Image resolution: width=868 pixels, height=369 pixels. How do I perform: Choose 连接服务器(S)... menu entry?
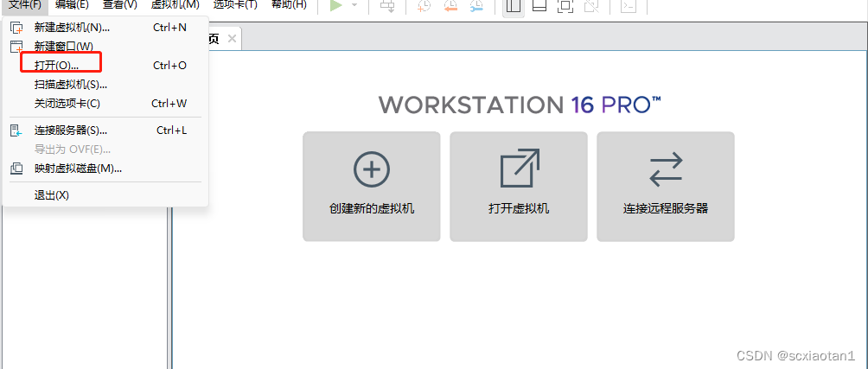pos(105,130)
